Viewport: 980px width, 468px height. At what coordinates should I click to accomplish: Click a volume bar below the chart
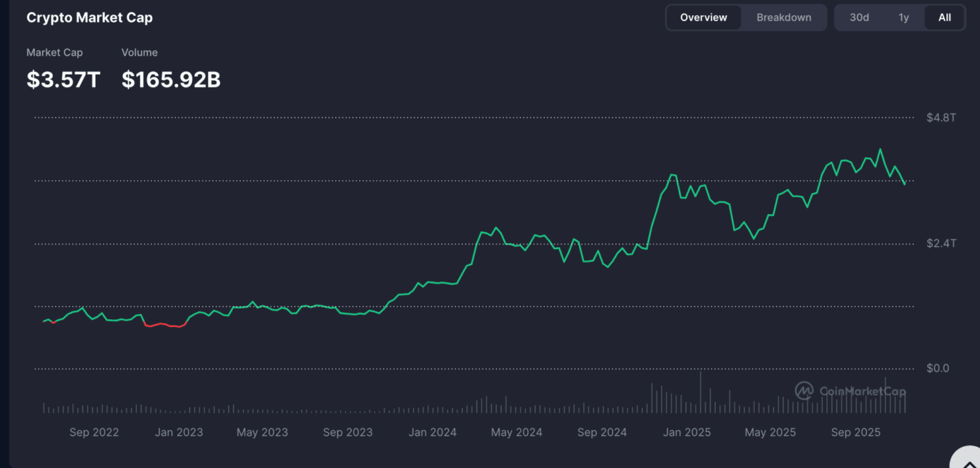point(653,396)
